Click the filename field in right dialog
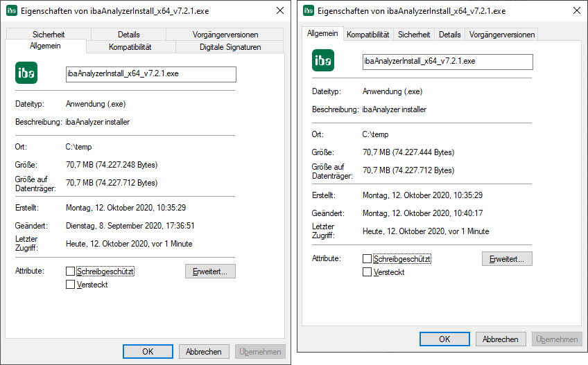 pyautogui.click(x=448, y=62)
